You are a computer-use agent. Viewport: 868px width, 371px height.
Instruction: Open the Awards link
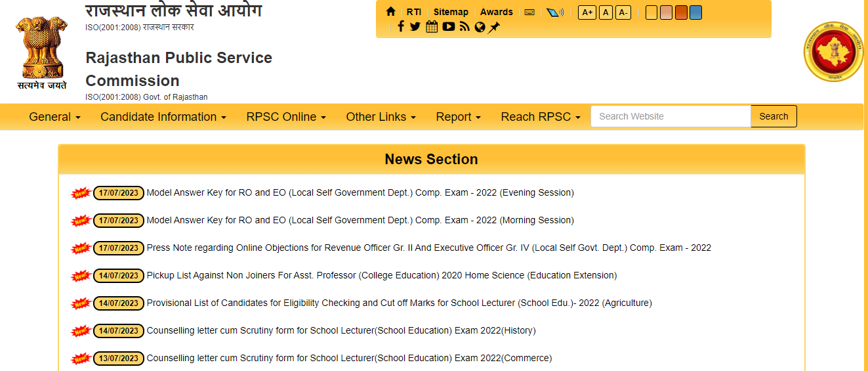pyautogui.click(x=497, y=12)
